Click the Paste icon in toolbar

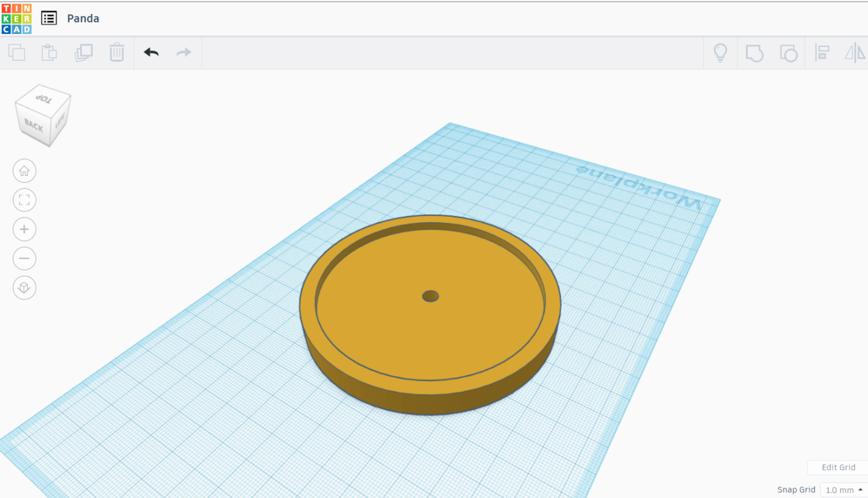pyautogui.click(x=49, y=52)
